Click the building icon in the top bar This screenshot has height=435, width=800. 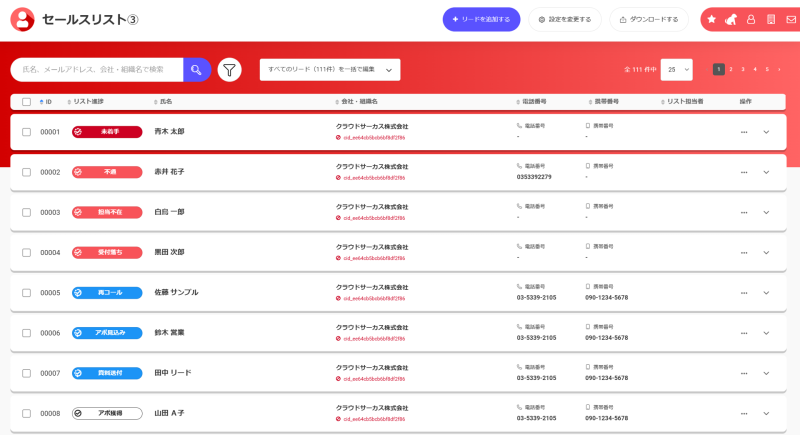771,19
